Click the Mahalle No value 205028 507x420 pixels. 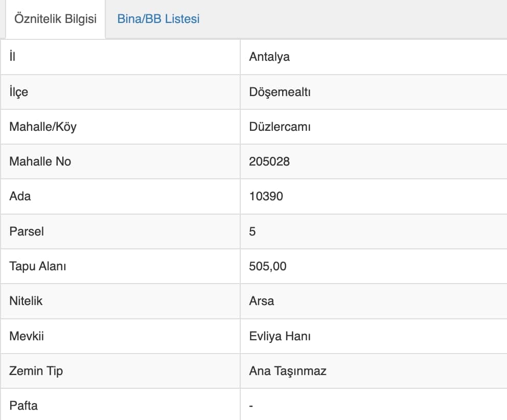pyautogui.click(x=269, y=161)
